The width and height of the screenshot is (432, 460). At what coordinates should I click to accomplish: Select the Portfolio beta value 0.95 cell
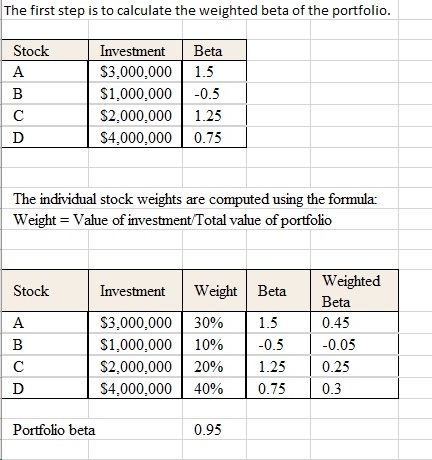[214, 430]
